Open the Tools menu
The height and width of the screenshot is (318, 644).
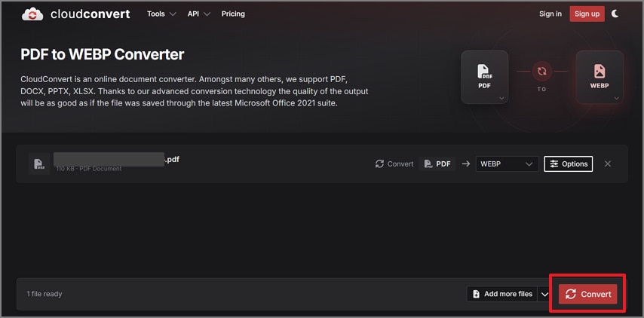point(161,14)
